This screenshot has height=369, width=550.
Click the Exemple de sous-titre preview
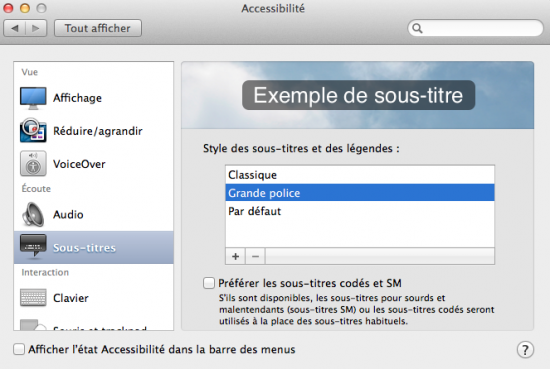coord(358,95)
